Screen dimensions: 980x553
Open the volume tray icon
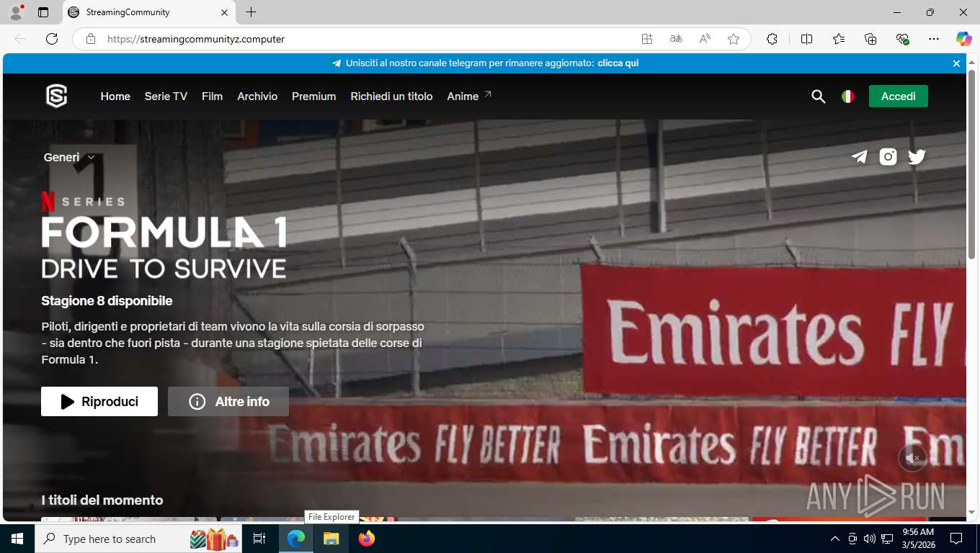[869, 539]
